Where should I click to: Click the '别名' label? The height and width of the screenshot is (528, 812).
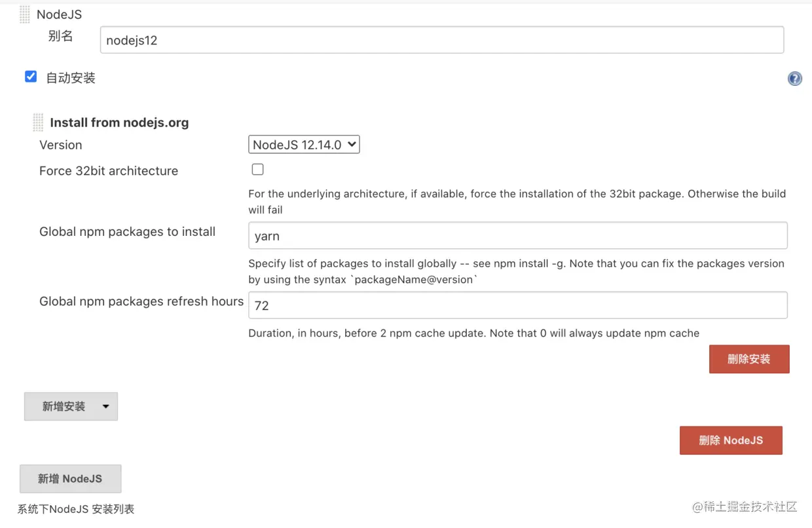(60, 36)
